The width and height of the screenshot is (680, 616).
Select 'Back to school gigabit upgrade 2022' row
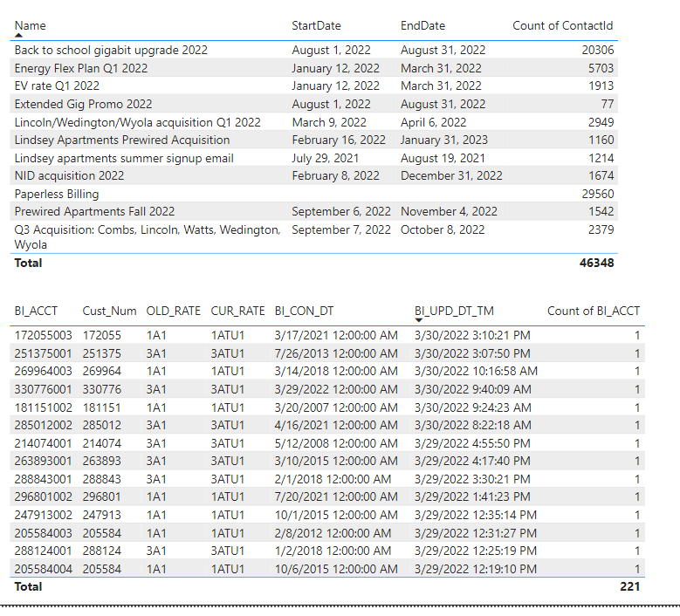pyautogui.click(x=314, y=51)
